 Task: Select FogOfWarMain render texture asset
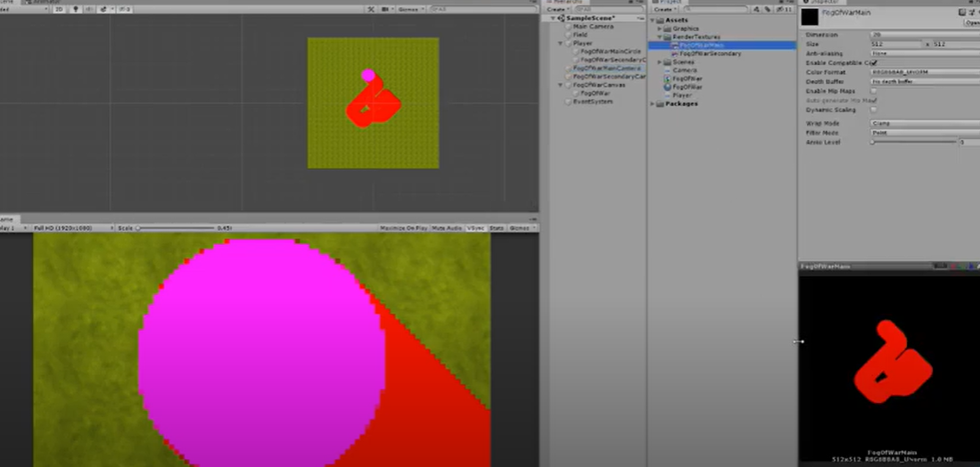pyautogui.click(x=722, y=45)
